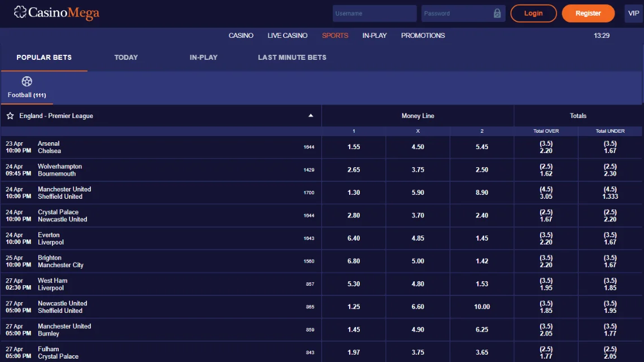Select the Football sport icon
The image size is (644, 362).
pyautogui.click(x=27, y=81)
